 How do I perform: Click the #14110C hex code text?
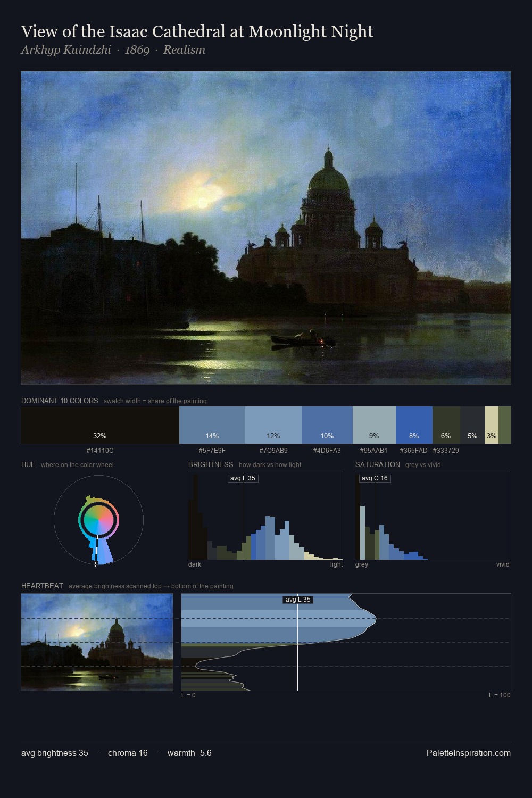[100, 451]
